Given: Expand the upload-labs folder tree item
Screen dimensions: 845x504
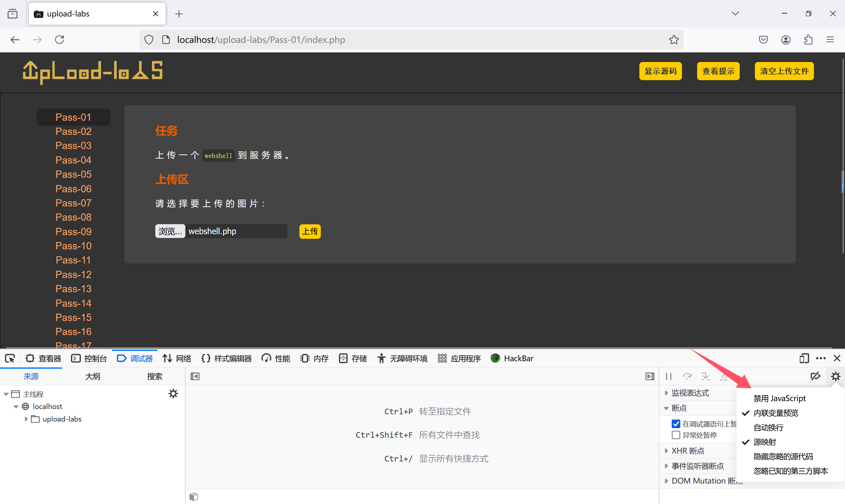Looking at the screenshot, I should click(x=26, y=419).
